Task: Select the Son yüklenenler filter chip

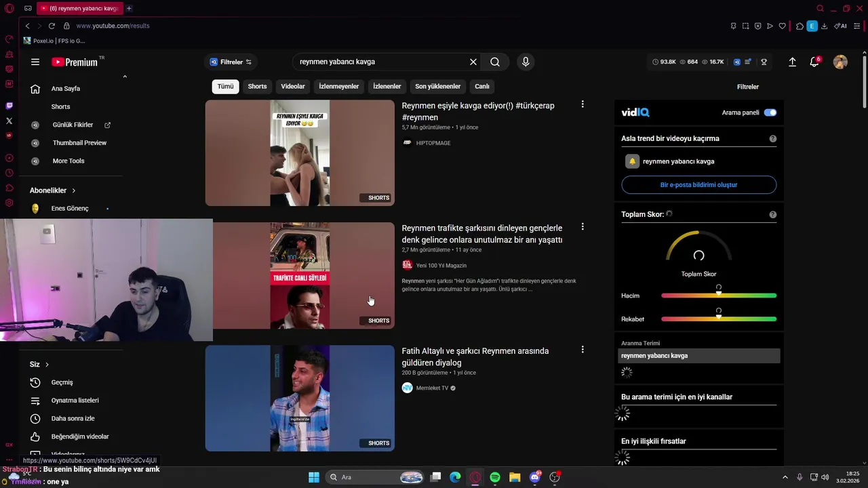Action: [438, 86]
